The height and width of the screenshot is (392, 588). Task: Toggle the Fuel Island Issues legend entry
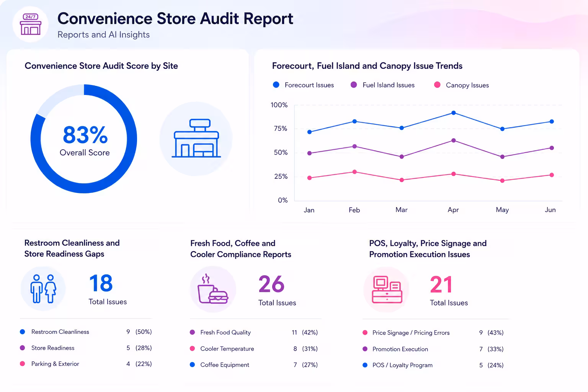click(x=382, y=85)
